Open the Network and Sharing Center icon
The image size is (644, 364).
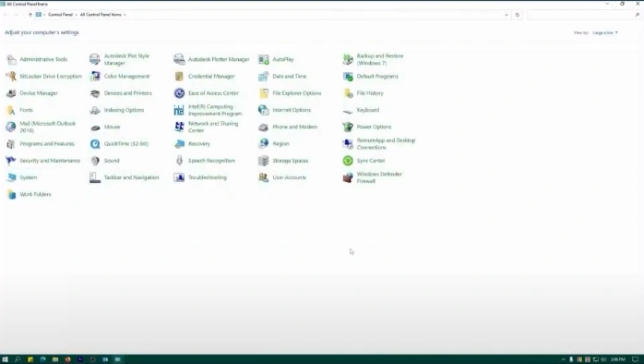(x=179, y=127)
